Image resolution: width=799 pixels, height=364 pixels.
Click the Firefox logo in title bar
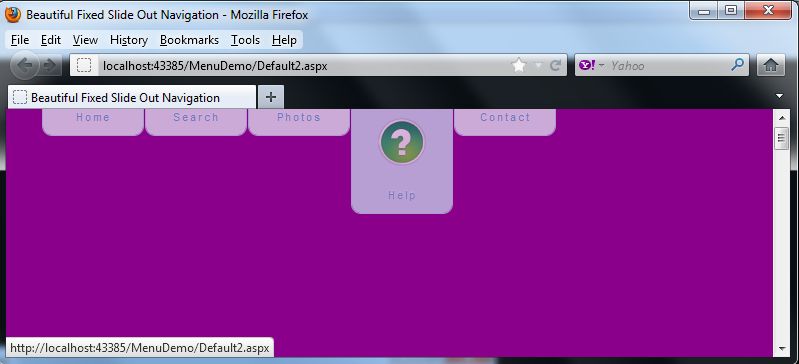pyautogui.click(x=13, y=15)
